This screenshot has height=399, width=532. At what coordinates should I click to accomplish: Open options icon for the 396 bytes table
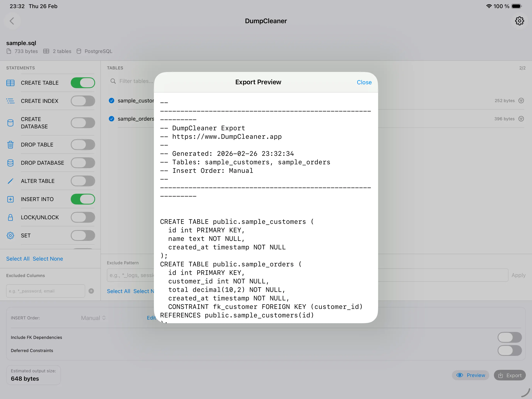(521, 119)
